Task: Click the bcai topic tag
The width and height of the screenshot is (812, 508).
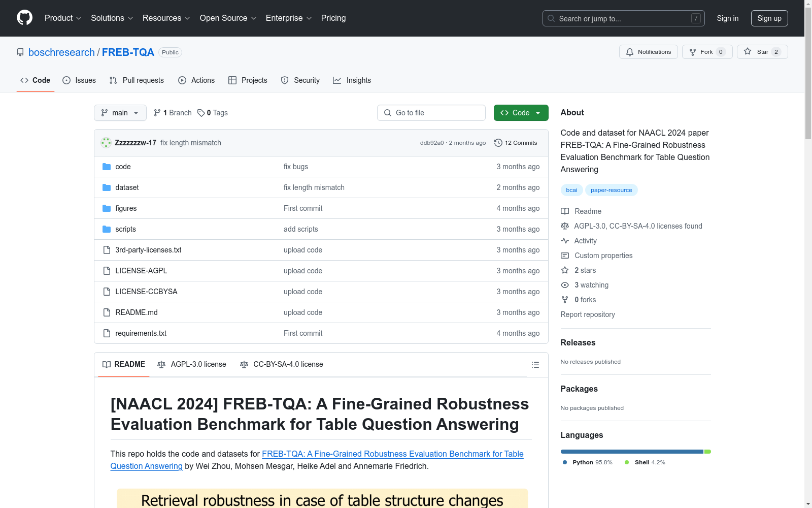Action: coord(571,190)
